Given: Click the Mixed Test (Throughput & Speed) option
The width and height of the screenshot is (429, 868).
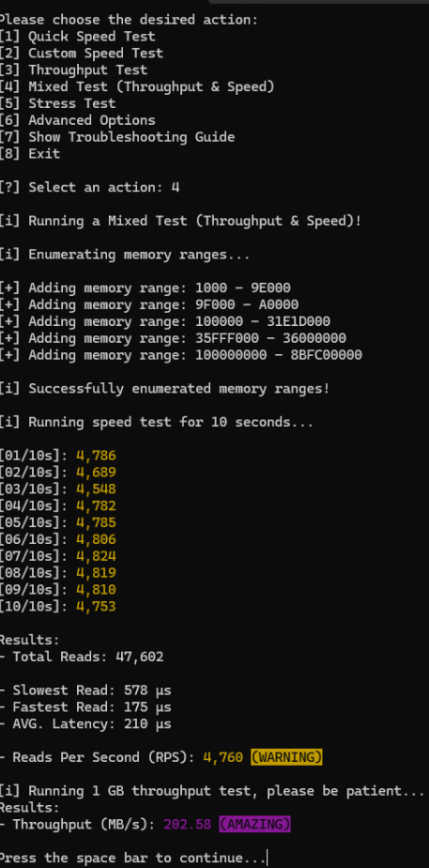Looking at the screenshot, I should (137, 87).
